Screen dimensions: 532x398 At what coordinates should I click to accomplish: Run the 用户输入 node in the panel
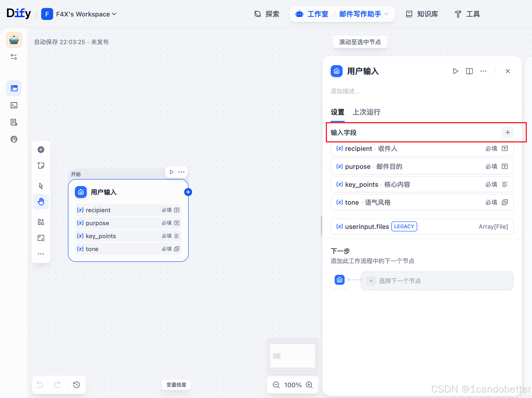pyautogui.click(x=455, y=71)
